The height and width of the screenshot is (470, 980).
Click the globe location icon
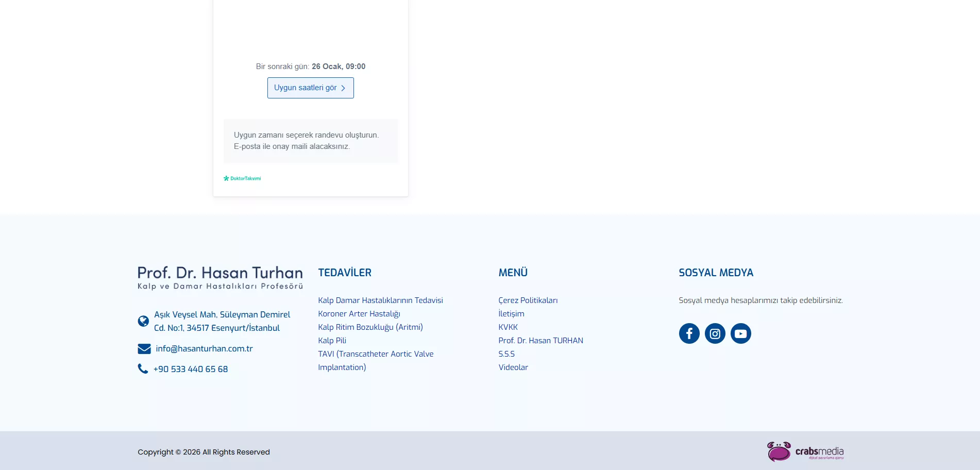point(143,321)
